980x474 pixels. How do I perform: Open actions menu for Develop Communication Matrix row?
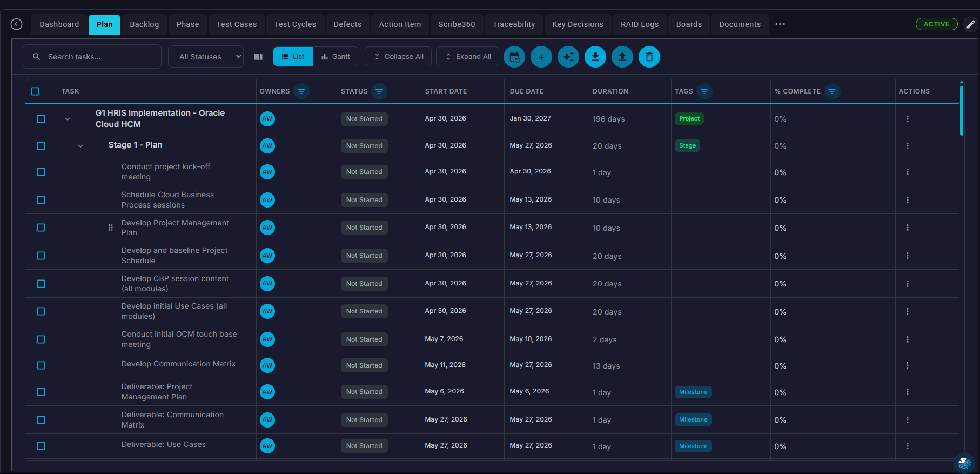click(x=908, y=365)
